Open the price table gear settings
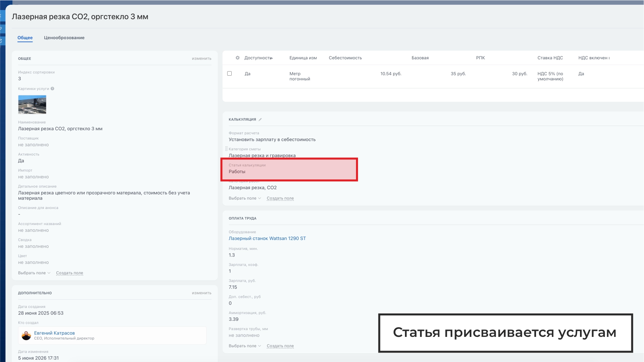 point(237,58)
